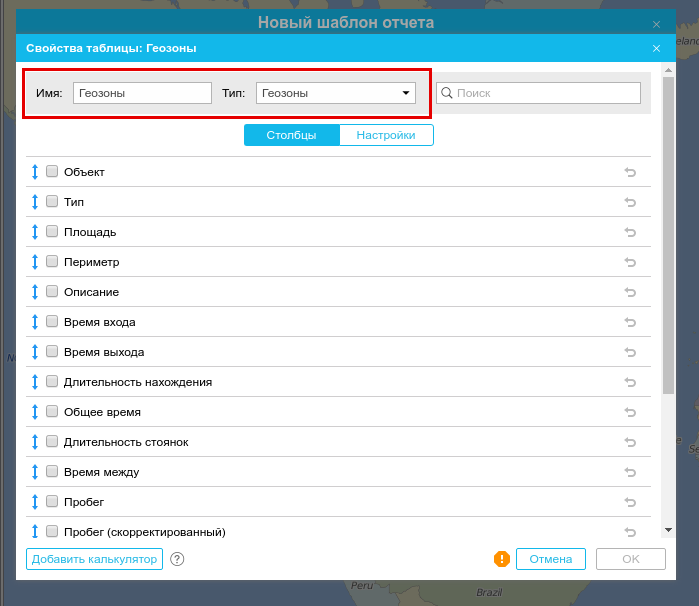Click the reset arrow for Тип row

(x=630, y=202)
